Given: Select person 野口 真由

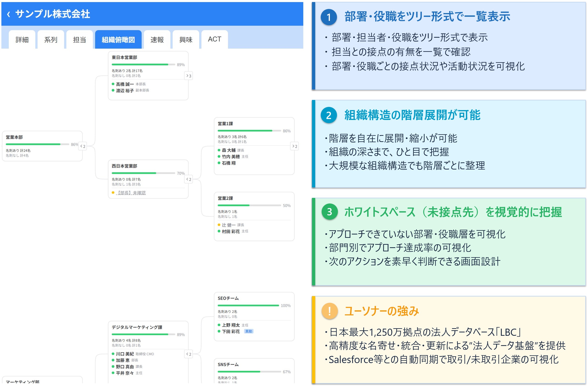Looking at the screenshot, I should pos(125,367).
